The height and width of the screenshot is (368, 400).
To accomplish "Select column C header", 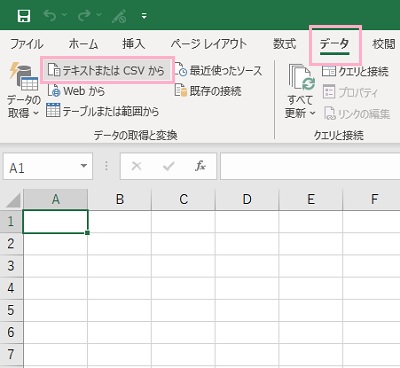I will pyautogui.click(x=183, y=200).
